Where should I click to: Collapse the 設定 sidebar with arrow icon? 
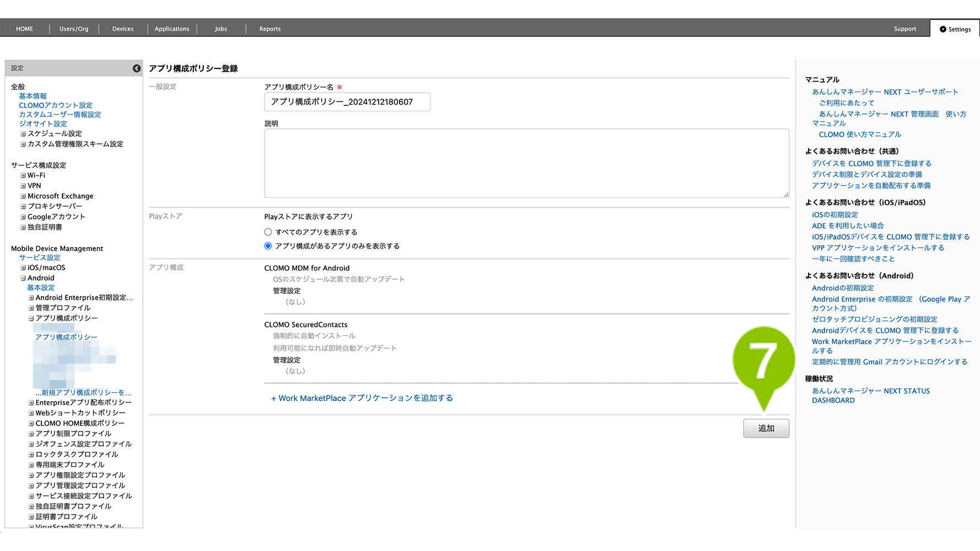(x=137, y=68)
